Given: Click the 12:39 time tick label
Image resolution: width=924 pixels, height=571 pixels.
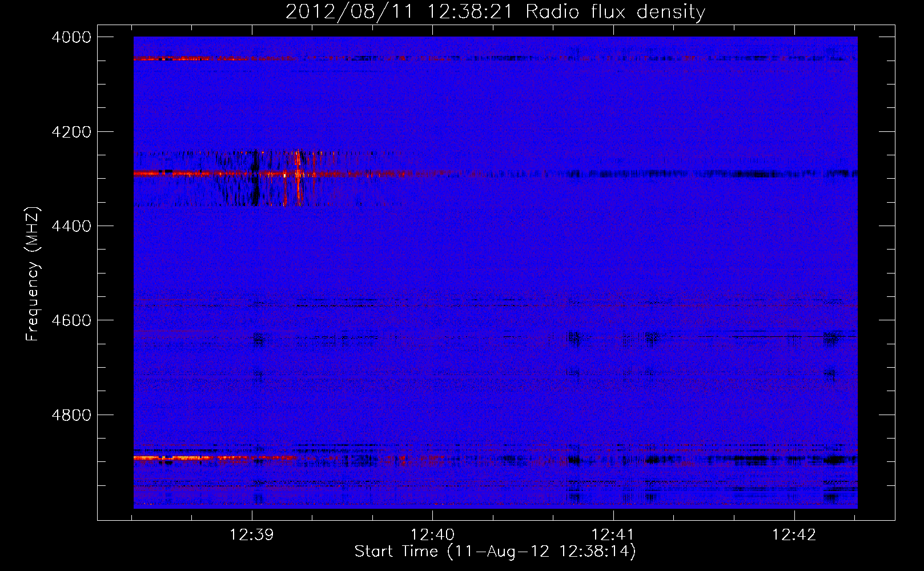Looking at the screenshot, I should 252,535.
